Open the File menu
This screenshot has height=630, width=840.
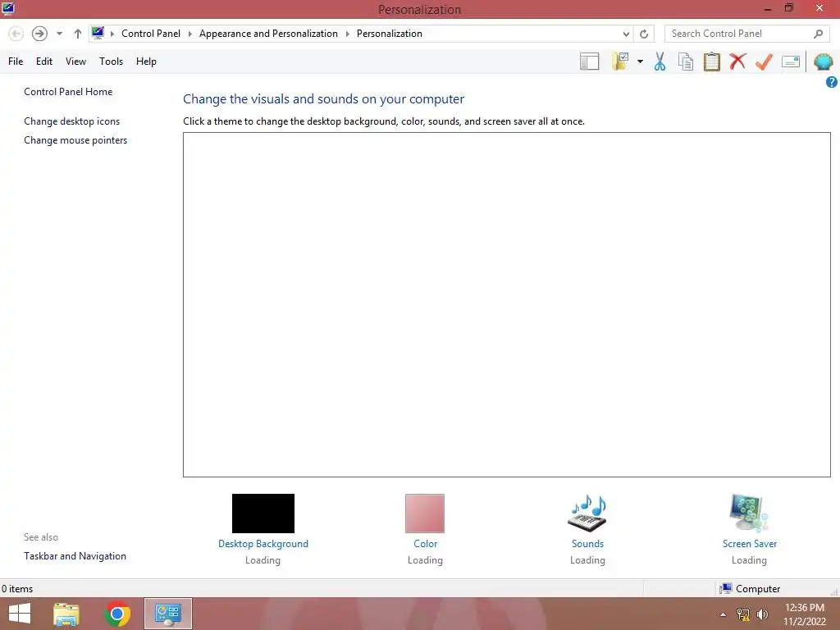tap(16, 62)
